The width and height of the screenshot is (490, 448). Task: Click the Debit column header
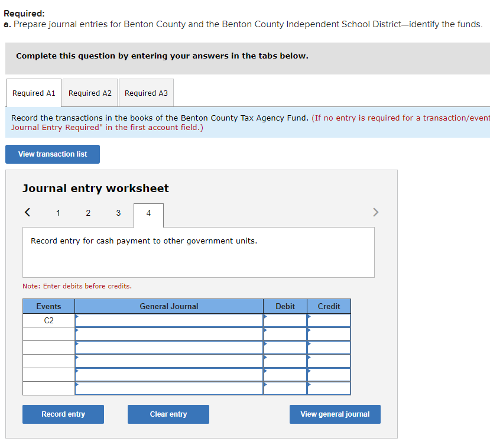pyautogui.click(x=285, y=306)
